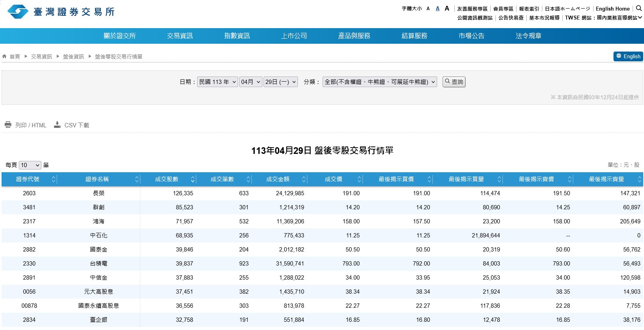The height and width of the screenshot is (330, 644).
Task: Click stock name 台積電
Action: click(99, 264)
